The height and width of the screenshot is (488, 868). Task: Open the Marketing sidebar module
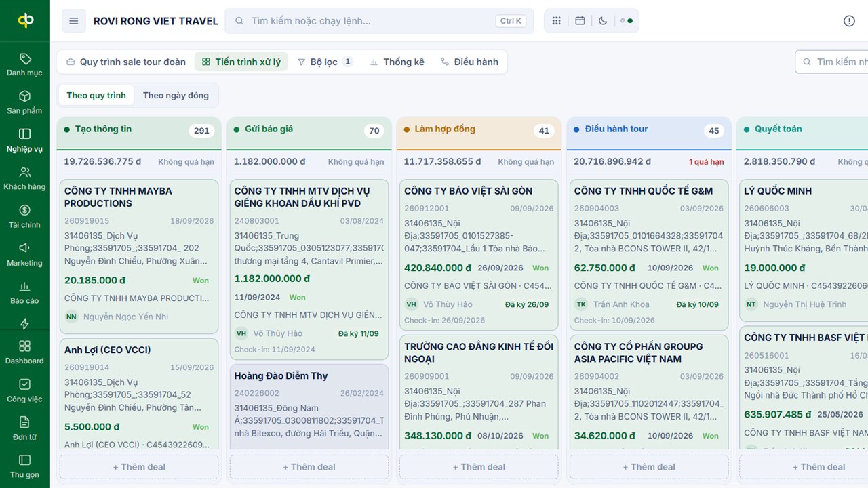(x=24, y=254)
